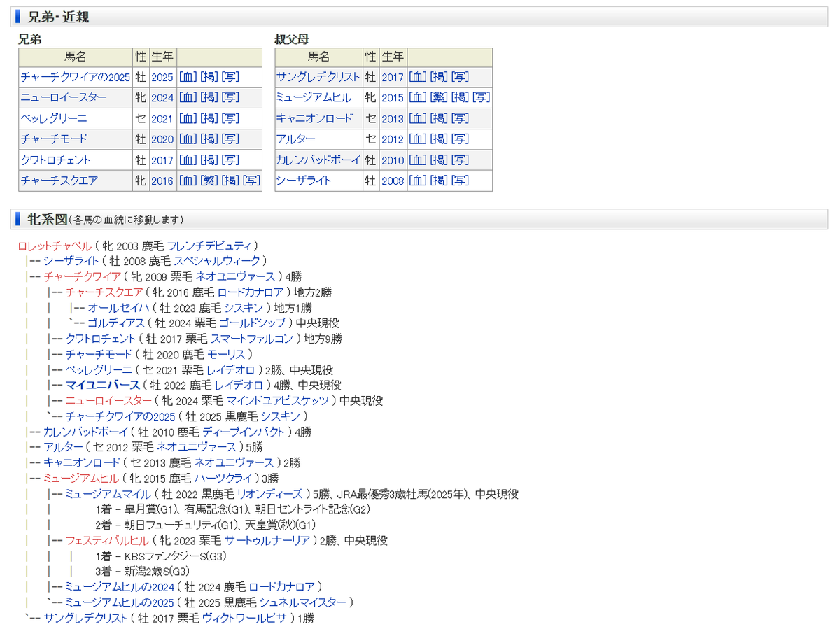
Task: Open sire マインドユアビスケッツ link
Action: click(278, 400)
